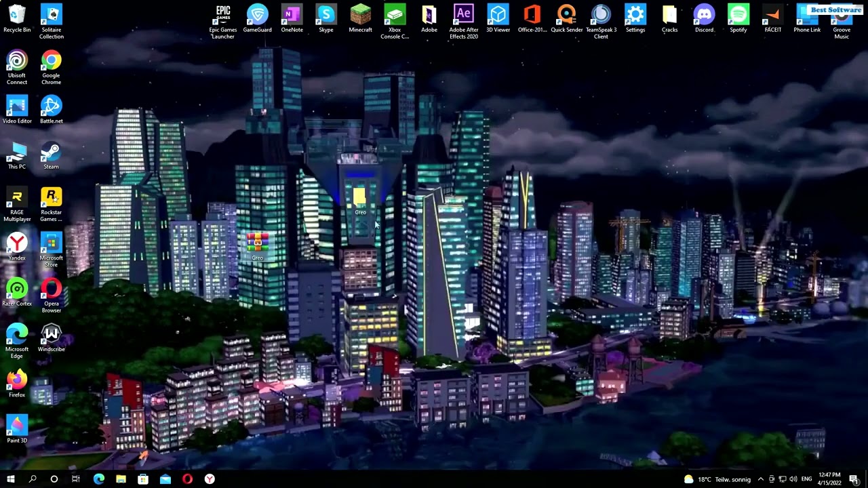This screenshot has height=488, width=868.
Task: Open the clock and calendar flyout
Action: coord(829,479)
